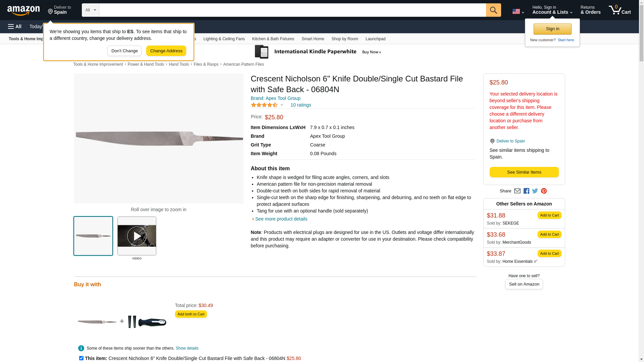Open the All hamburger menu
Image resolution: width=644 pixels, height=362 pixels.
[x=15, y=26]
